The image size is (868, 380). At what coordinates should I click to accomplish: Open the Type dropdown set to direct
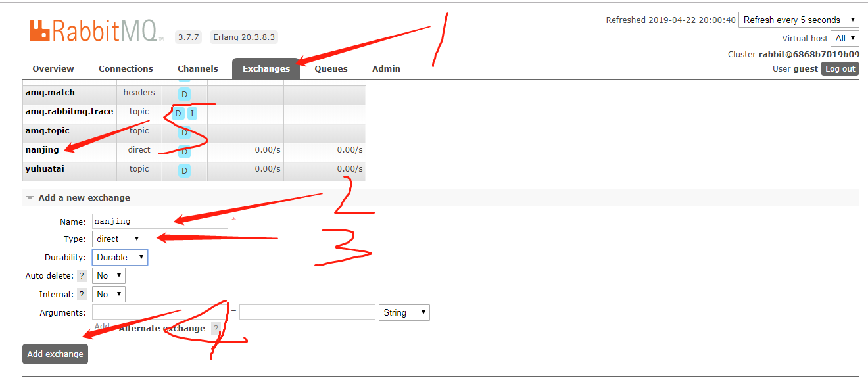coord(118,239)
